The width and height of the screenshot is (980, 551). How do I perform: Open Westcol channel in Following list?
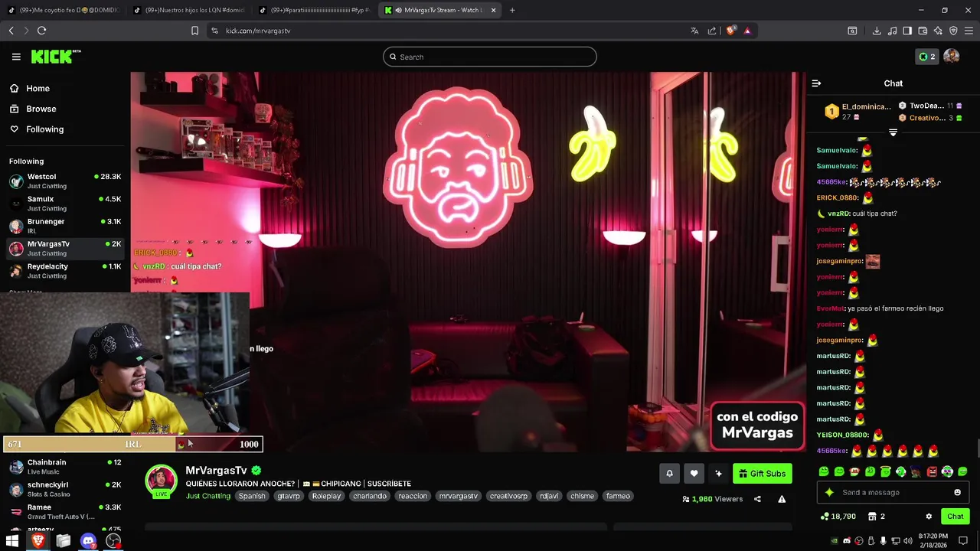pyautogui.click(x=65, y=181)
